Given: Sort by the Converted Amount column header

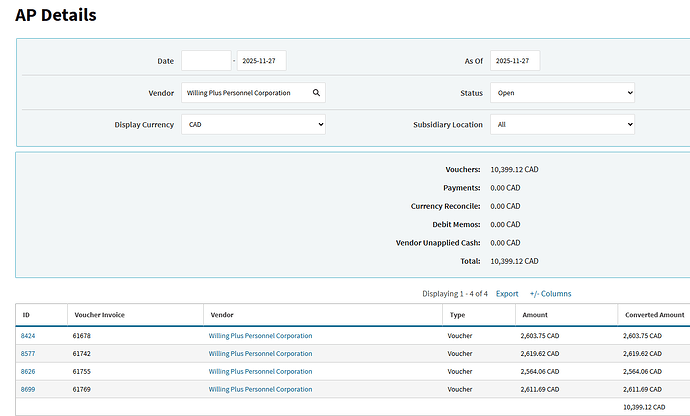Looking at the screenshot, I should tap(653, 315).
